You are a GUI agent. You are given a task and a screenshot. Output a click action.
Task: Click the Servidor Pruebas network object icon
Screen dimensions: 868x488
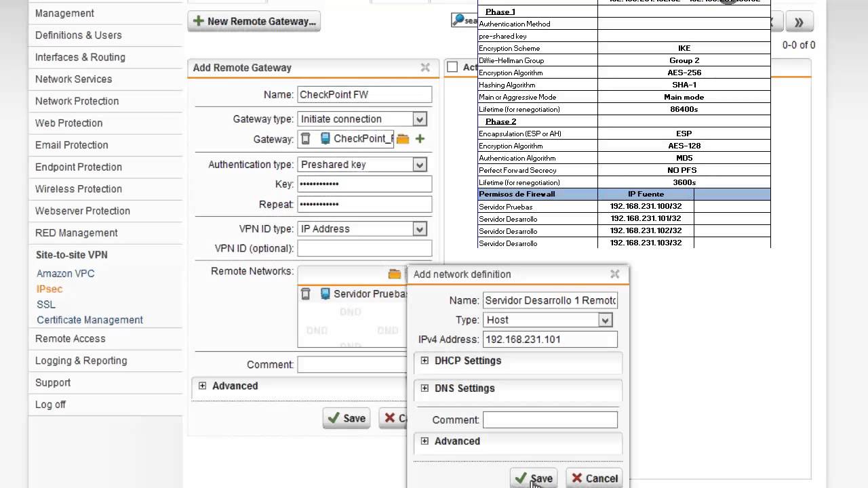[325, 294]
